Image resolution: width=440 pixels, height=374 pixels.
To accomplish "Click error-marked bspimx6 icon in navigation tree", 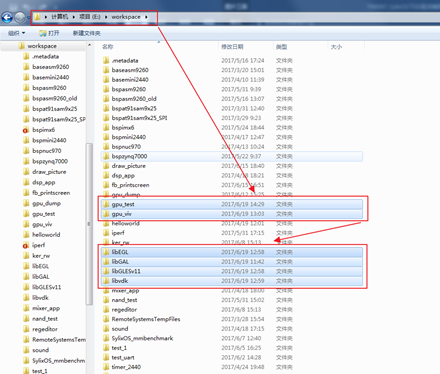I will click(26, 130).
